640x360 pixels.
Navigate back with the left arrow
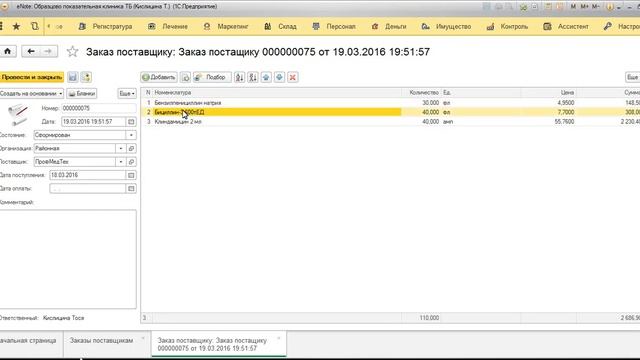(31, 51)
